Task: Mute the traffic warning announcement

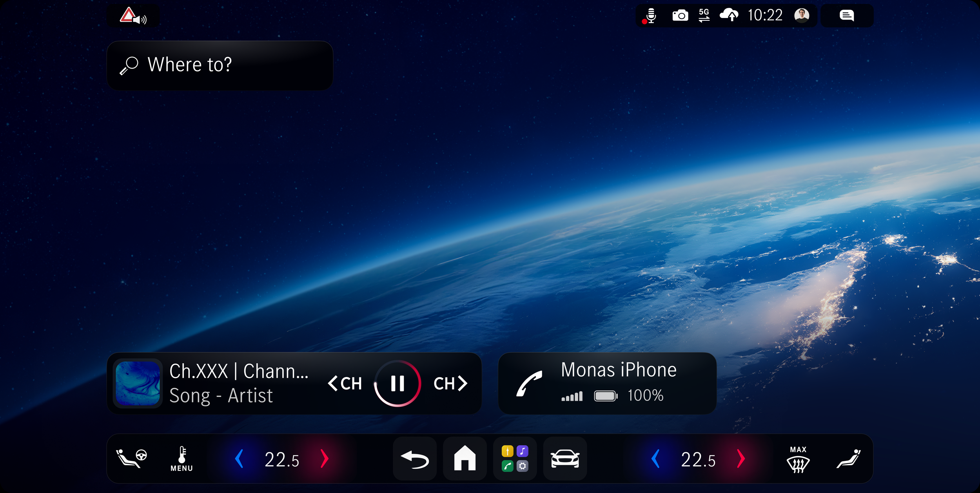Action: click(x=132, y=16)
